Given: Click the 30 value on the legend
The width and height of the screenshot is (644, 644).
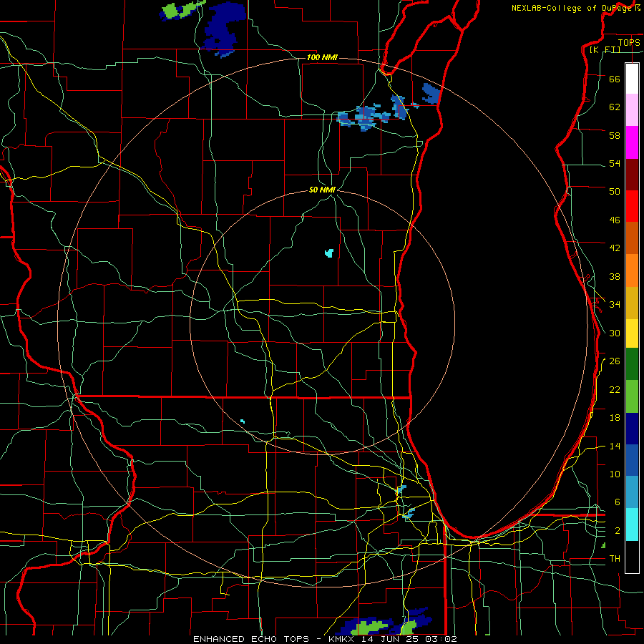Looking at the screenshot, I should pyautogui.click(x=615, y=333).
